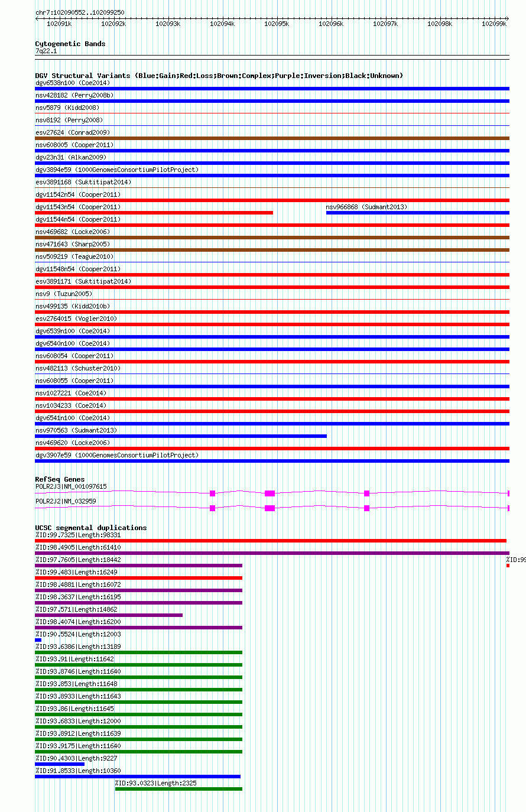Click dgv6540n100 (Coe2014) label
Image resolution: width=526 pixels, height=812 pixels.
coord(73,343)
